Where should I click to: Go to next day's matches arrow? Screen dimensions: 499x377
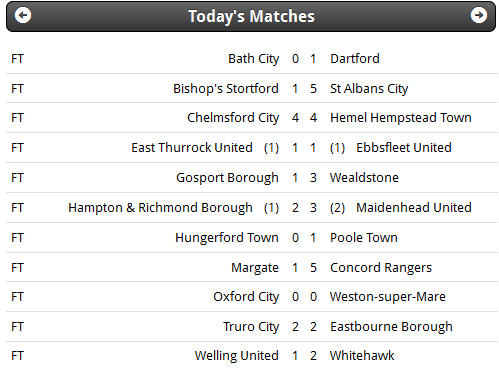(x=479, y=15)
